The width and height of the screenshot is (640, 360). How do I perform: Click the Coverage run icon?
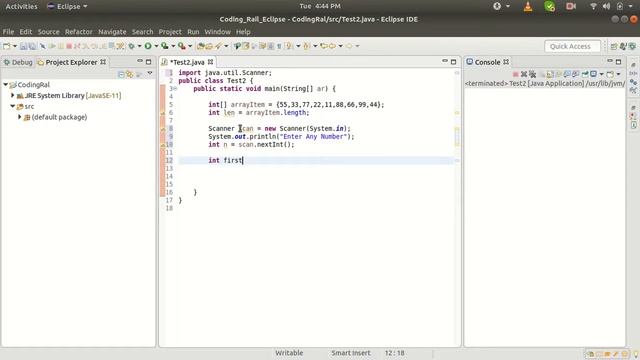(x=164, y=46)
